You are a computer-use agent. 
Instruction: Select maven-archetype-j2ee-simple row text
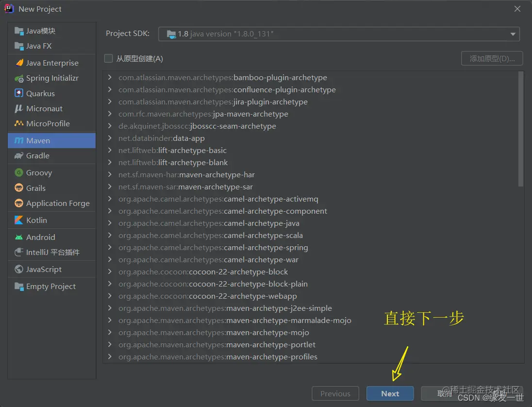pos(225,308)
